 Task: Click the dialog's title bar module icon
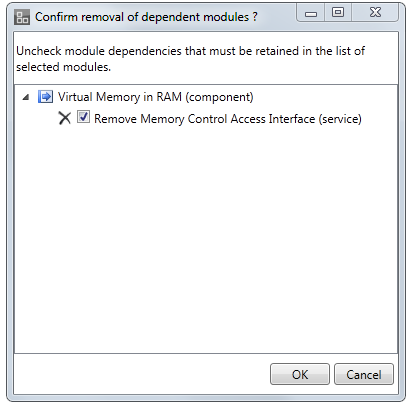(x=22, y=17)
